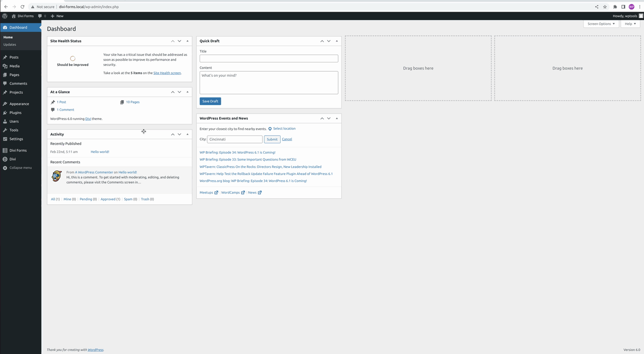Screen dimensions: 644x354
Task: Expand the Help dropdown tab
Action: coord(630,24)
